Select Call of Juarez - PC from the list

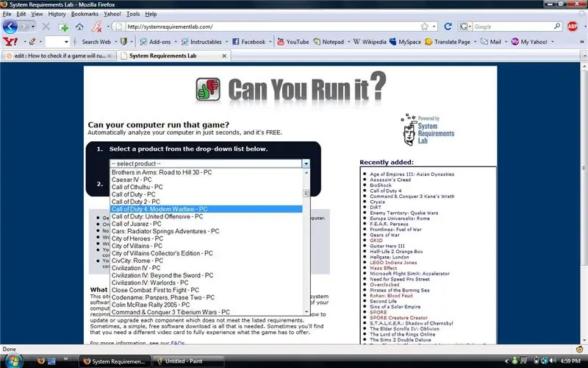pyautogui.click(x=207, y=224)
